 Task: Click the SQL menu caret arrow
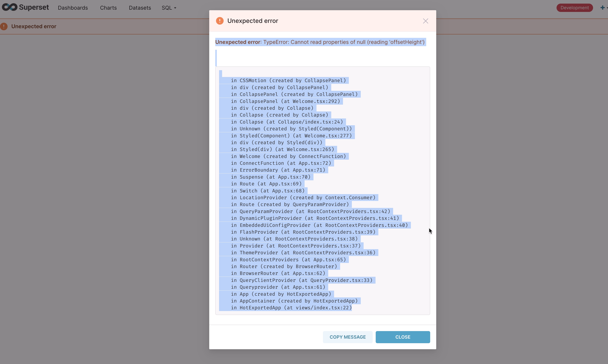coord(175,8)
